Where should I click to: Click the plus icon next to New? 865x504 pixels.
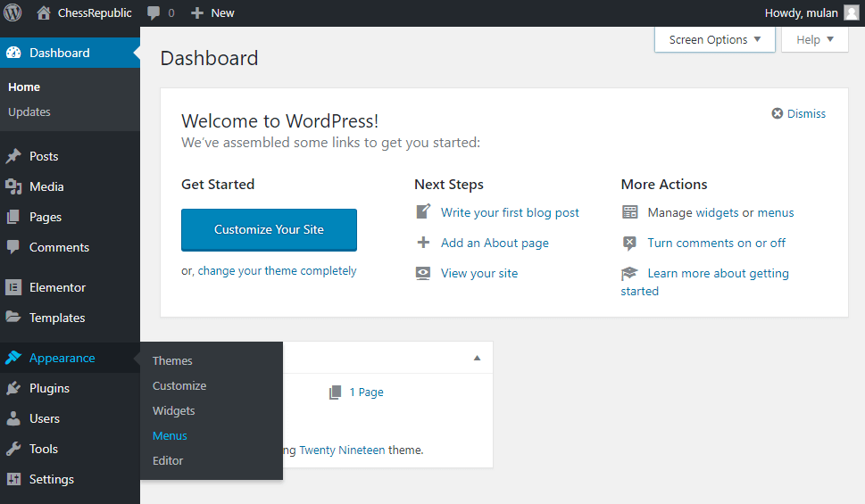pyautogui.click(x=197, y=12)
